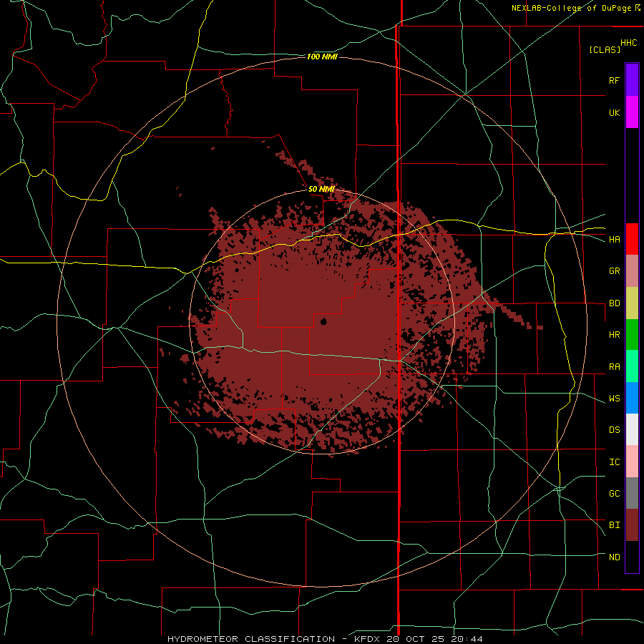Viewport: 644px width, 644px height.
Task: Click the dark green HR color swatch
Action: 632,335
